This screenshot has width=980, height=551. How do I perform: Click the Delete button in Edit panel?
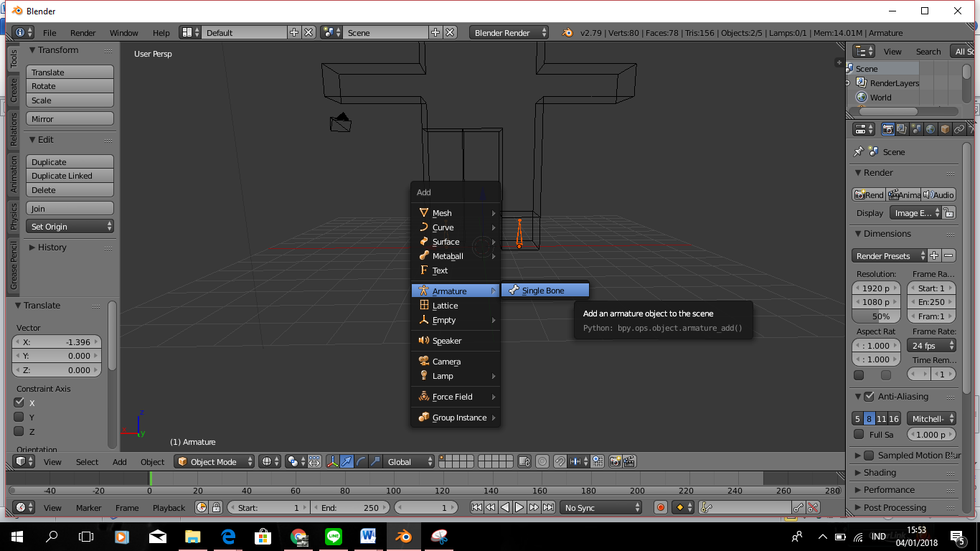[70, 190]
